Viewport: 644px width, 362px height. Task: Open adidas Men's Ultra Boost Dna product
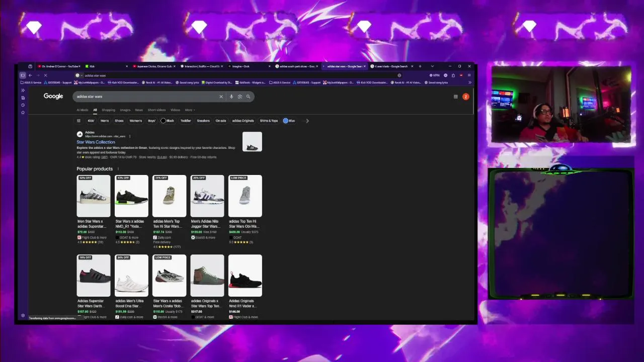(x=131, y=287)
